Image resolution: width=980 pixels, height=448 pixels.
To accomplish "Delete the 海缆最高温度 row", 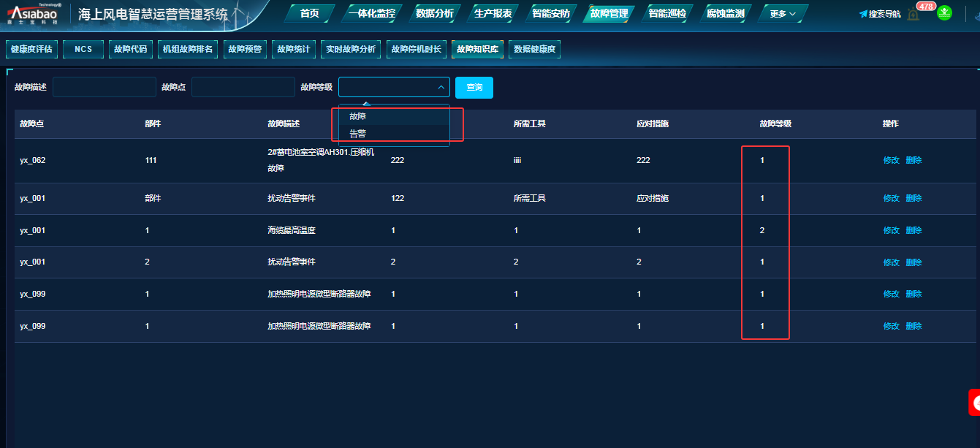I will [913, 230].
